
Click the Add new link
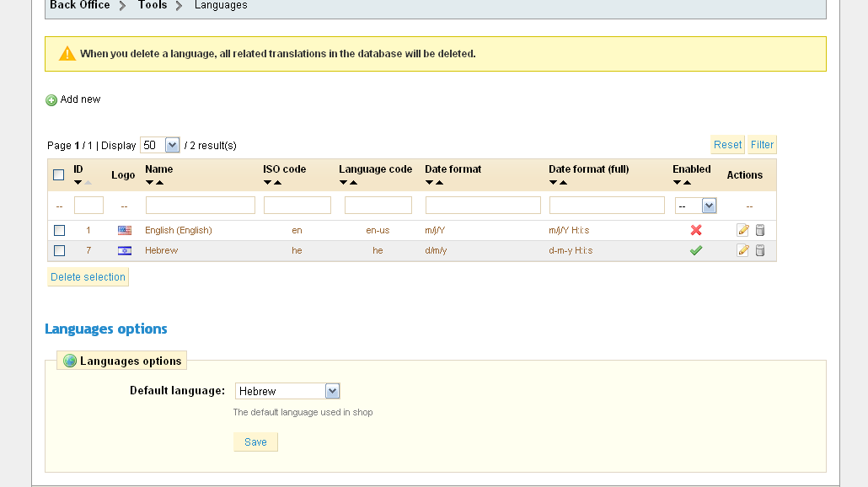(80, 99)
